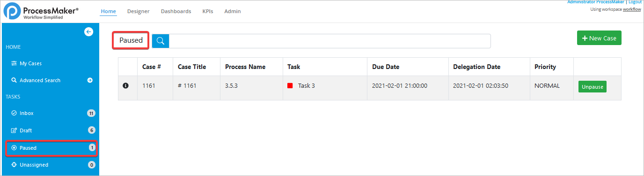Click the search magnifier icon button
This screenshot has height=176, width=644.
(161, 41)
